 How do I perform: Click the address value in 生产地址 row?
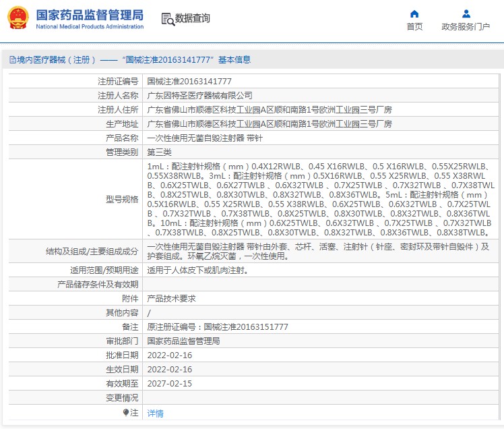pyautogui.click(x=270, y=124)
